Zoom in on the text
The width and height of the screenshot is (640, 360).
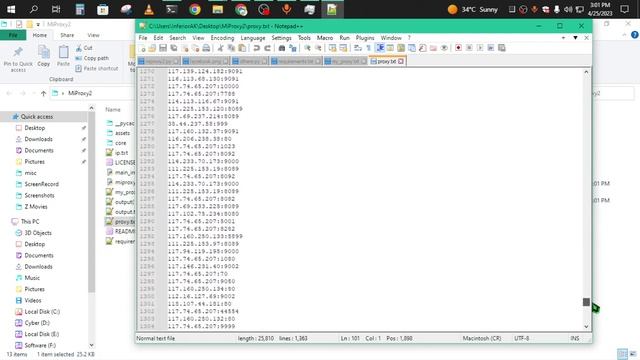pyautogui.click(x=307, y=48)
